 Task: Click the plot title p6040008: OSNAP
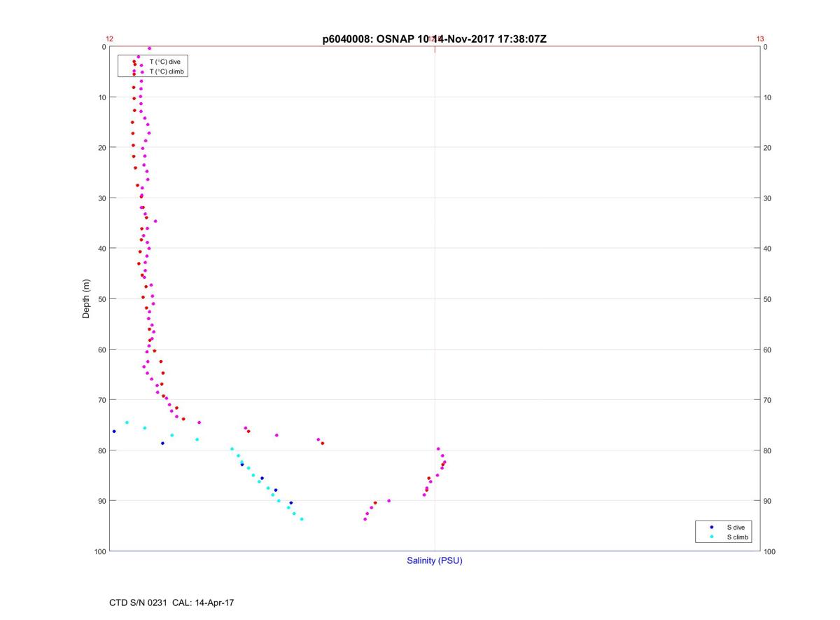pos(434,39)
